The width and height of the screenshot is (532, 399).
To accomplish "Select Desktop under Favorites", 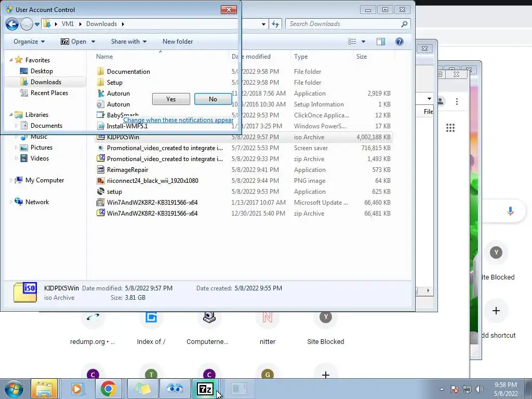I will 42,71.
